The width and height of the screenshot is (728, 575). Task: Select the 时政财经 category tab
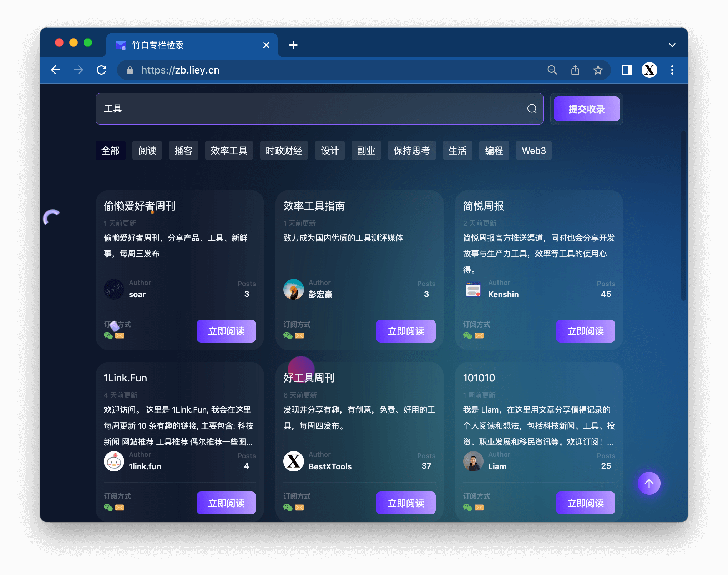284,151
